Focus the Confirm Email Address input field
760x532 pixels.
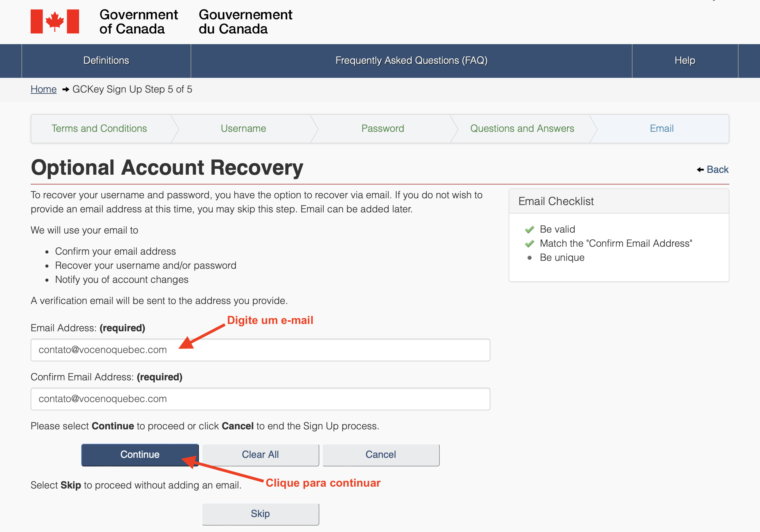click(260, 399)
